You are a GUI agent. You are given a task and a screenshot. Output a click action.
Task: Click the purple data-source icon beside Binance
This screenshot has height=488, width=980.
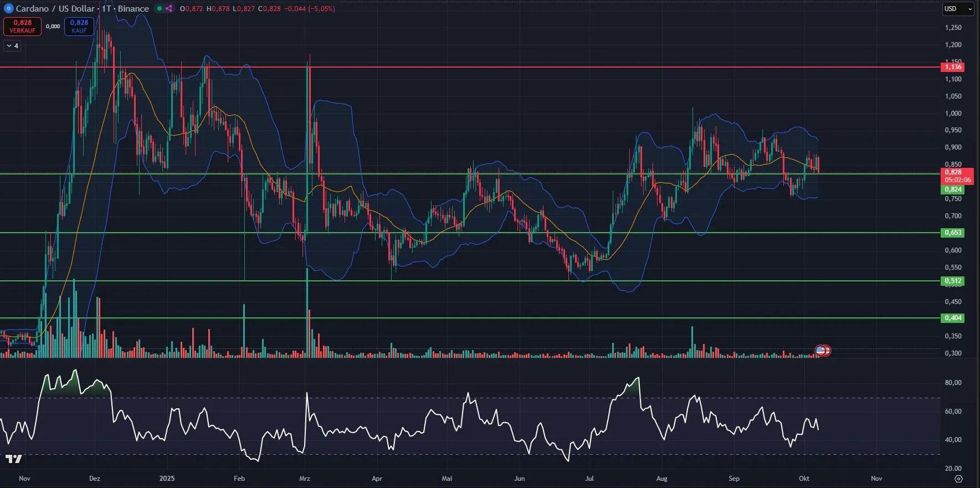tap(169, 8)
